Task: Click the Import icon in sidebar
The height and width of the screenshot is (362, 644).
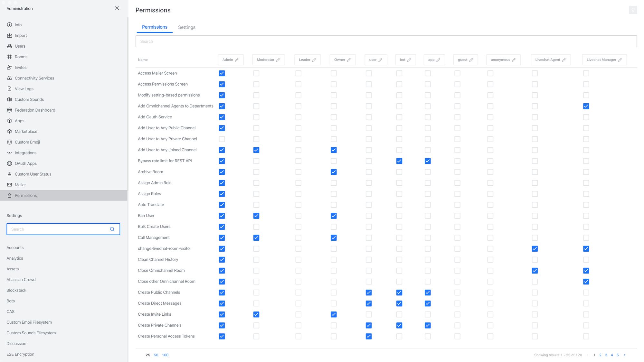Action: [10, 35]
